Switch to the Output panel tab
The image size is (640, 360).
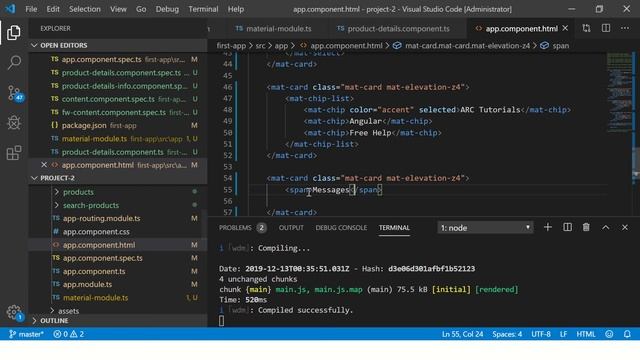[x=291, y=228]
